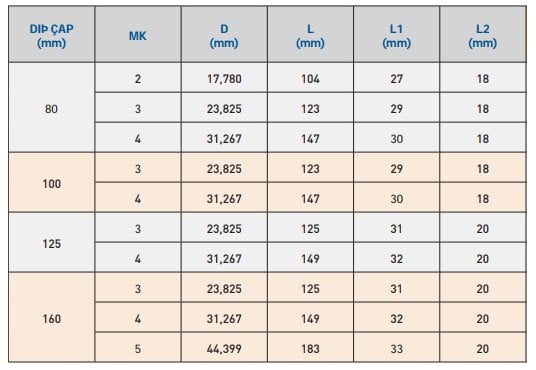The image size is (536, 370).
Task: Select the 100 dip çap cell
Action: click(52, 183)
